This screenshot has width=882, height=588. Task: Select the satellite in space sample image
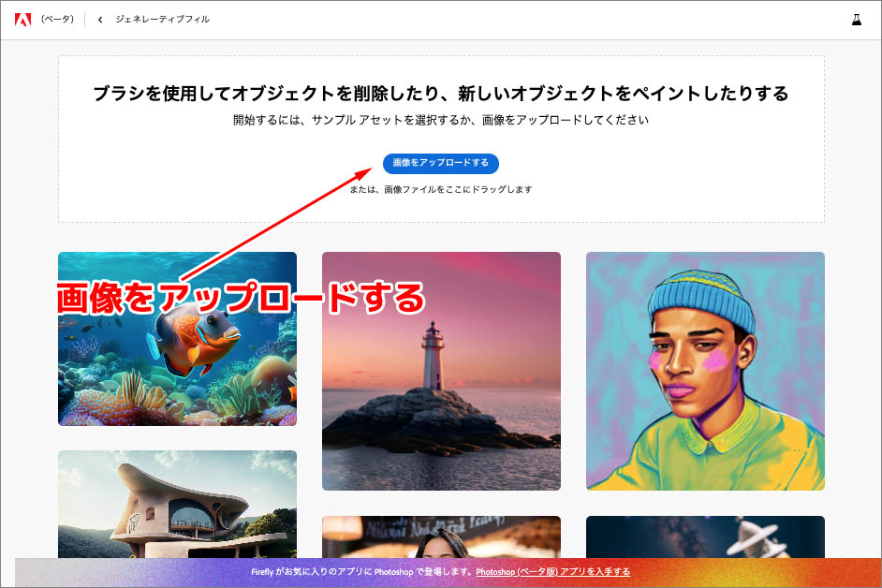[705, 537]
